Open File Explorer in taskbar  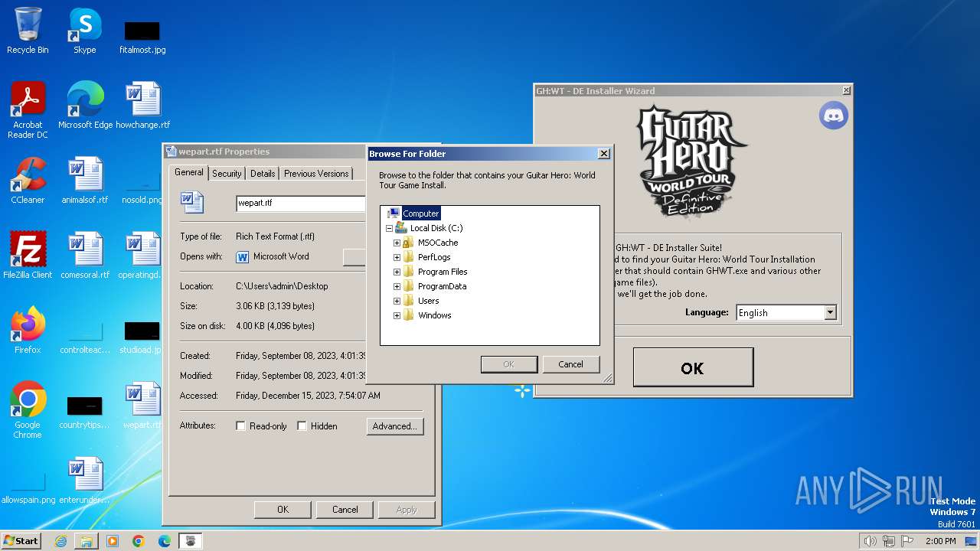(87, 541)
